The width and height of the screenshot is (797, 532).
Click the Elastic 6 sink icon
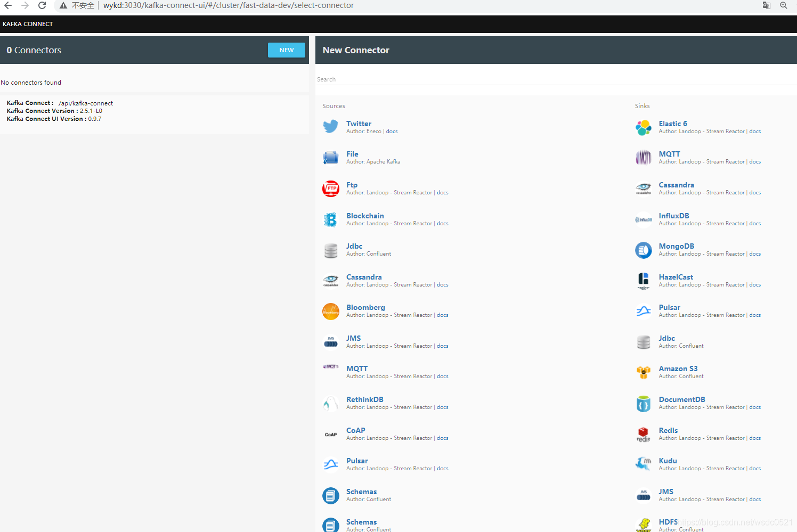point(644,127)
